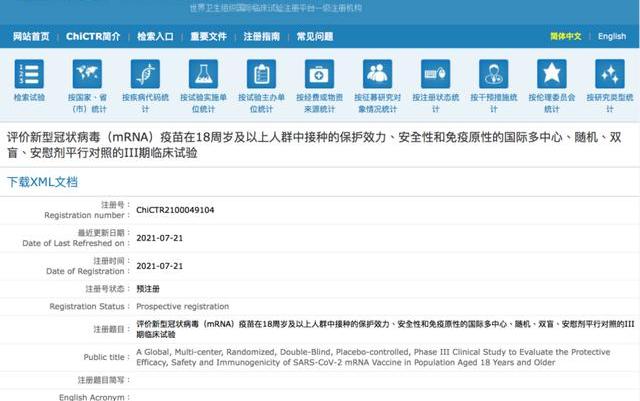
Task: Switch language to English
Action: coord(612,37)
